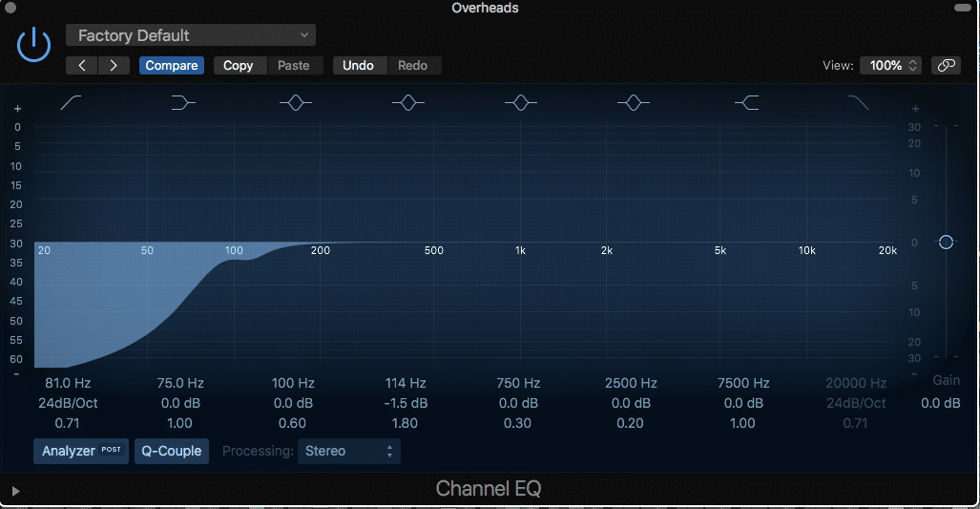This screenshot has height=509, width=980.
Task: Select the 100 Hz frequency value
Action: tap(293, 383)
